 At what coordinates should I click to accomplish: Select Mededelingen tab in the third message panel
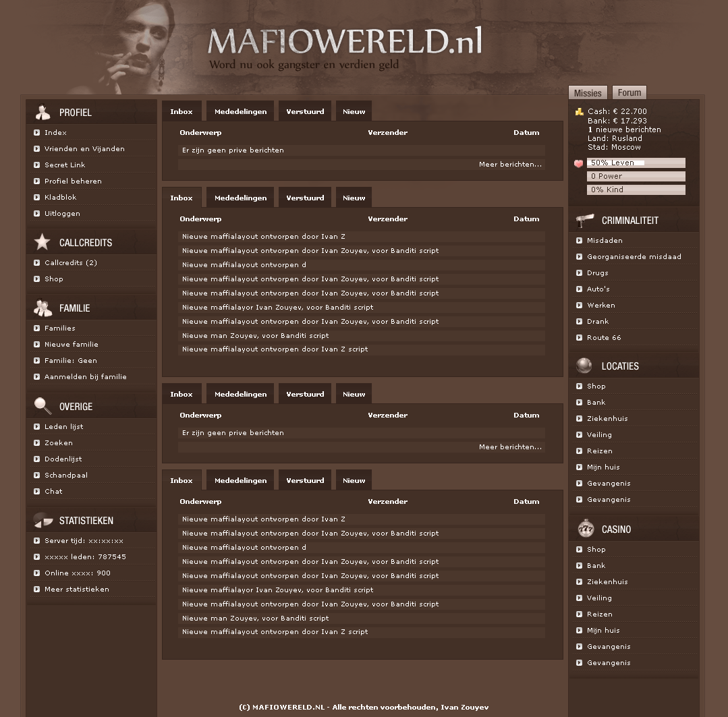click(x=240, y=394)
